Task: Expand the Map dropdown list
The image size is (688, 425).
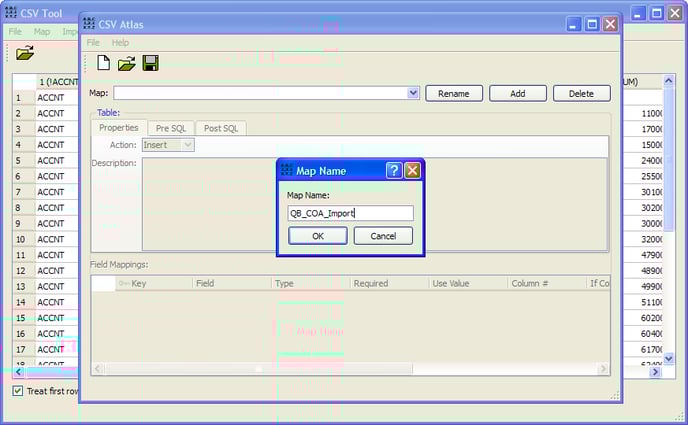Action: pos(413,93)
